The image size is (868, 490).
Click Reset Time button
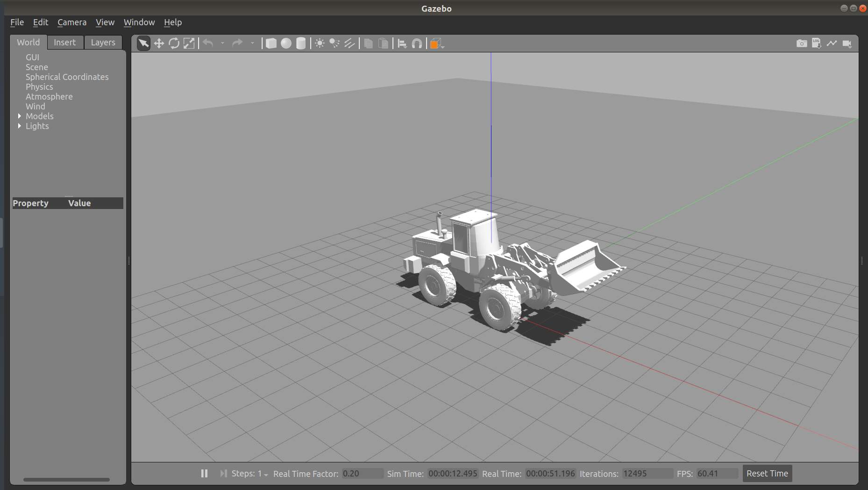point(767,473)
